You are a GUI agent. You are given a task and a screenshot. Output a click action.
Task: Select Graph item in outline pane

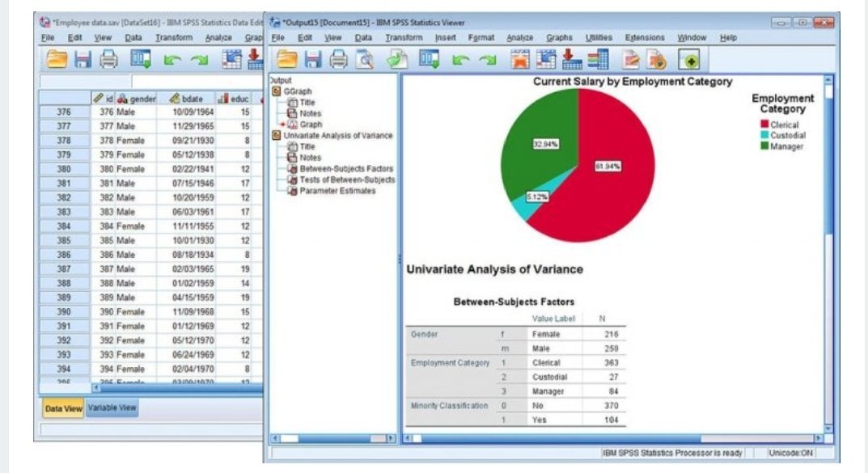311,125
